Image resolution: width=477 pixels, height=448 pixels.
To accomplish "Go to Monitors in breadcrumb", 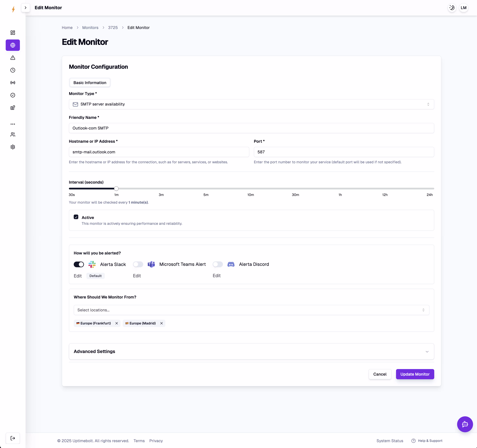I will pos(90,28).
